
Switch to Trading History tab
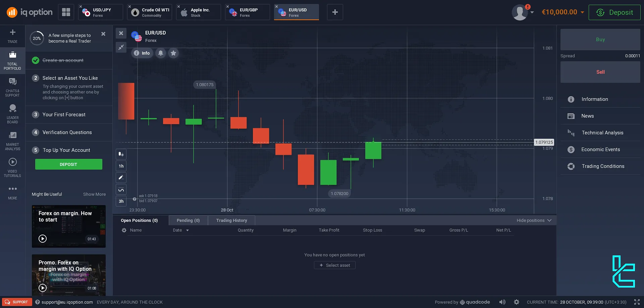[x=231, y=220]
